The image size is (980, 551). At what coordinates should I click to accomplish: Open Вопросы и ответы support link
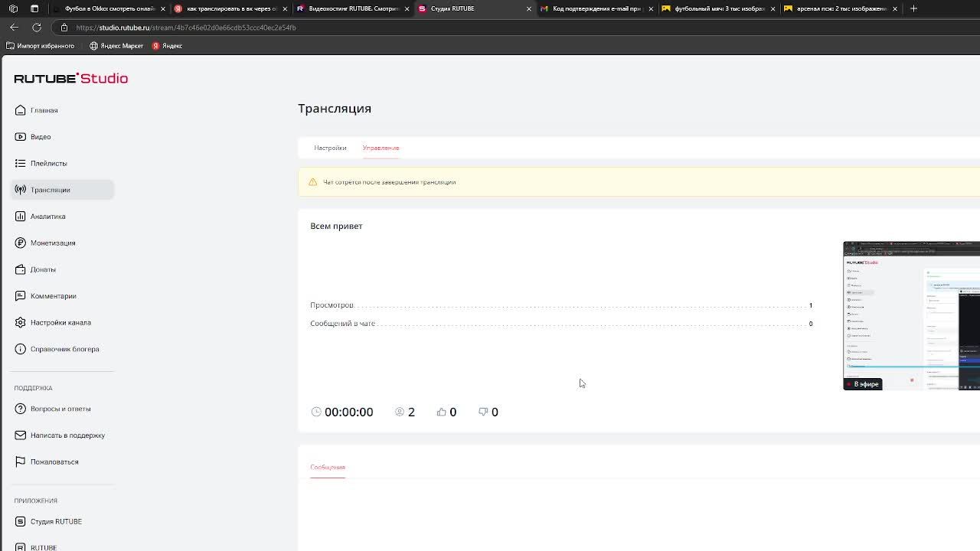[x=60, y=409]
